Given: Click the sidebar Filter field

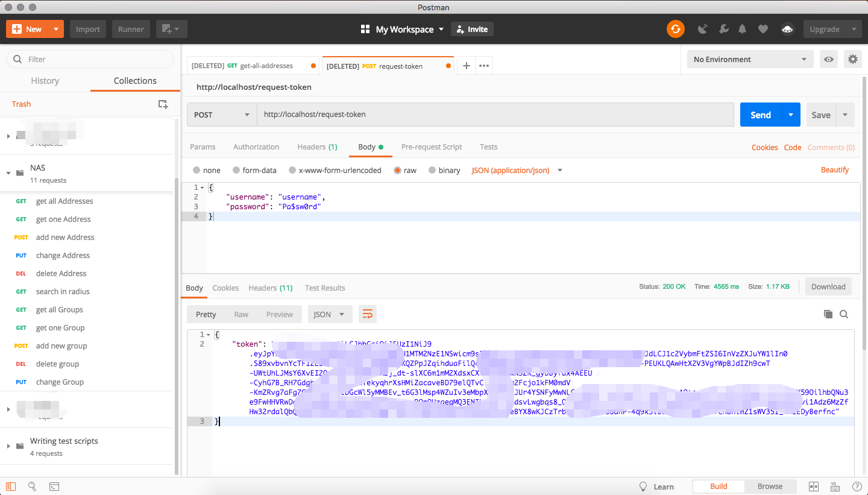Looking at the screenshot, I should [90, 59].
